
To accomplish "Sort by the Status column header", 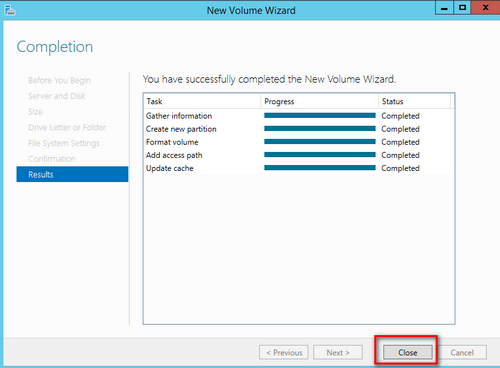I will [x=414, y=101].
